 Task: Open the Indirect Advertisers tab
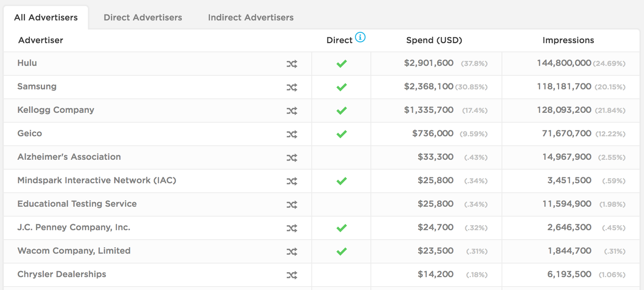pyautogui.click(x=250, y=17)
